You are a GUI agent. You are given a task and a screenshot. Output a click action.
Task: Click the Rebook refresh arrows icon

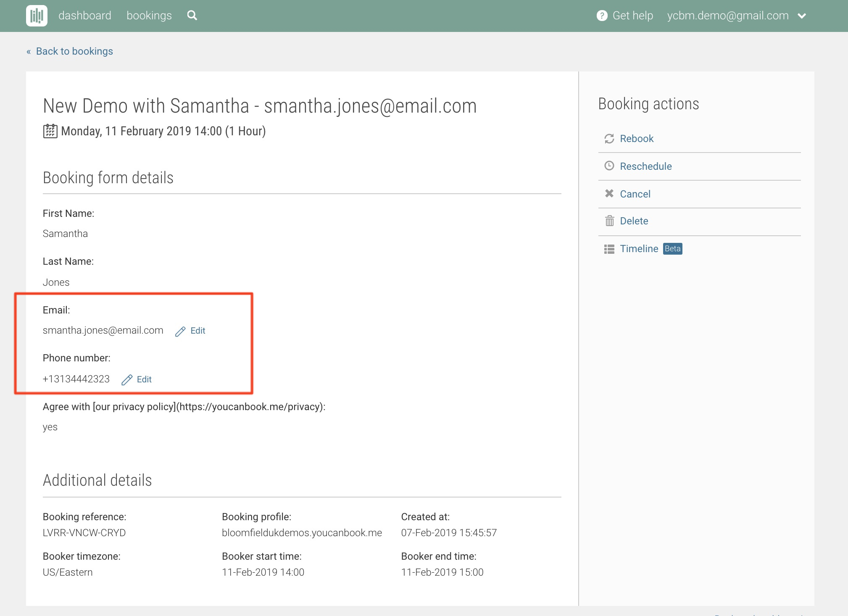pyautogui.click(x=609, y=139)
